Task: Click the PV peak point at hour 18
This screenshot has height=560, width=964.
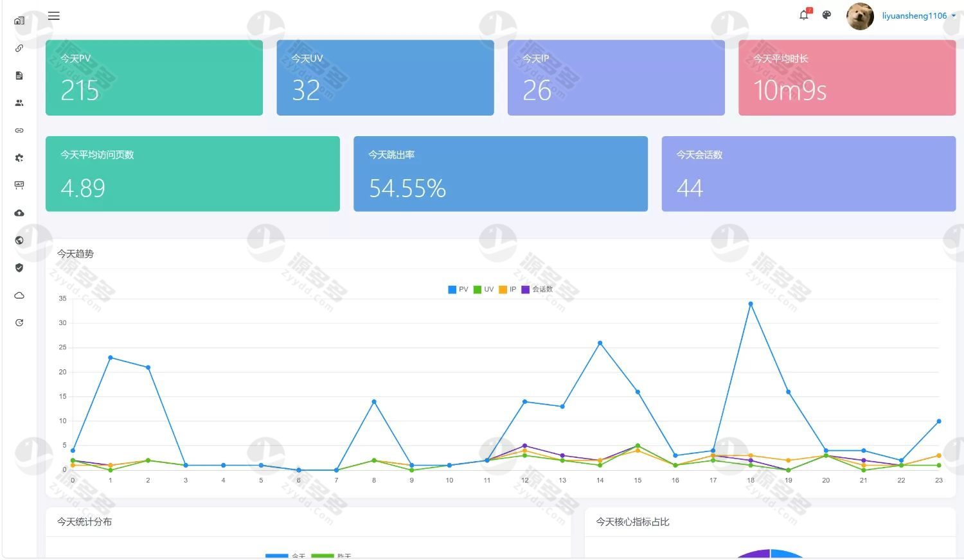Action: click(751, 304)
